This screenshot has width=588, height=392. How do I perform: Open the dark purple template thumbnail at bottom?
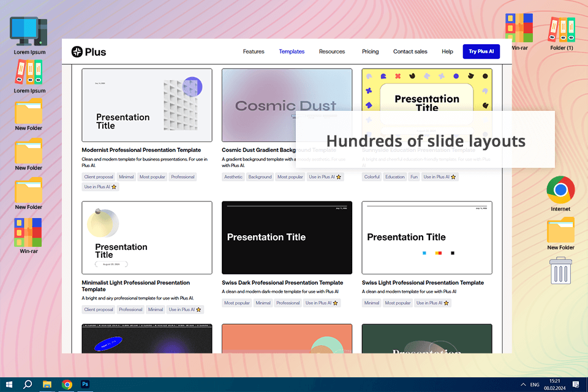coord(147,339)
